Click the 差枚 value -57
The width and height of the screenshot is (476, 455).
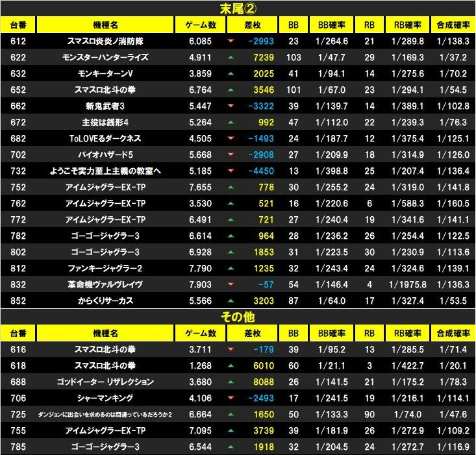(266, 284)
